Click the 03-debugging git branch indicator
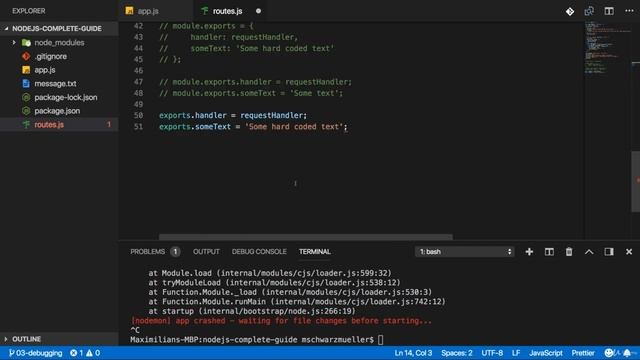 coord(36,353)
